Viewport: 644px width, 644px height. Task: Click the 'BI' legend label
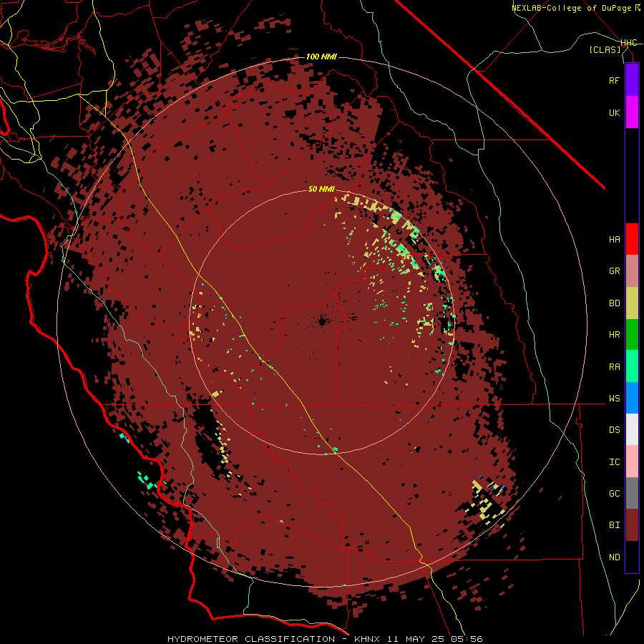tap(614, 525)
